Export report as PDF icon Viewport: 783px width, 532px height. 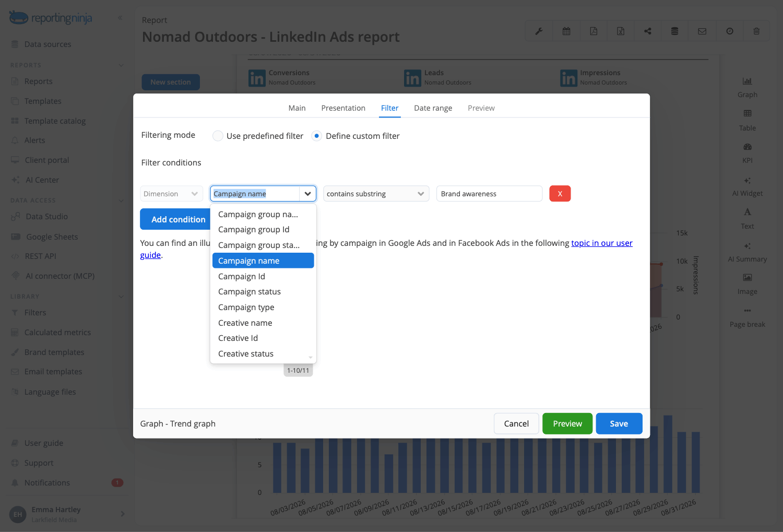594,31
